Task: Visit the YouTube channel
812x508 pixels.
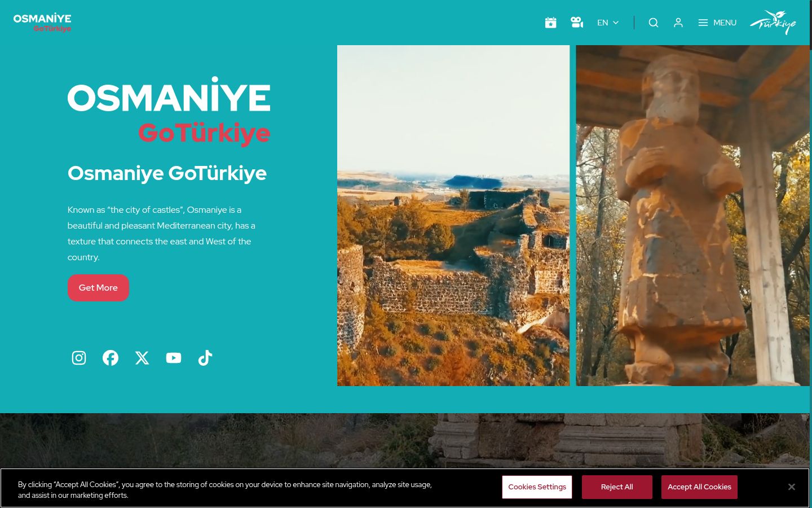Action: 174,358
